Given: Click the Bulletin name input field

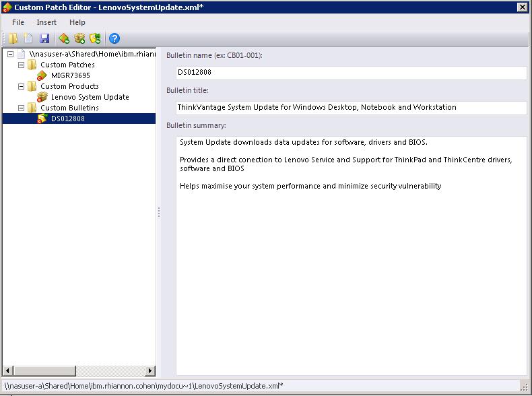Looking at the screenshot, I should point(351,73).
